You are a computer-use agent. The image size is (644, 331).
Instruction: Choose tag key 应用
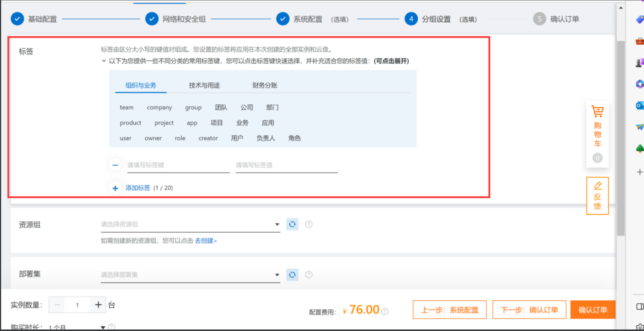coord(268,123)
